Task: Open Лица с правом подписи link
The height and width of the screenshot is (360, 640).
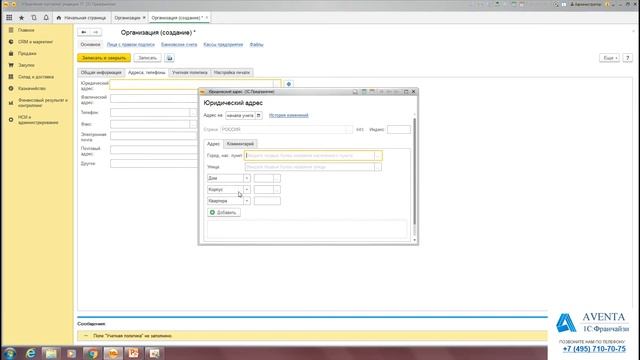Action: click(x=131, y=44)
